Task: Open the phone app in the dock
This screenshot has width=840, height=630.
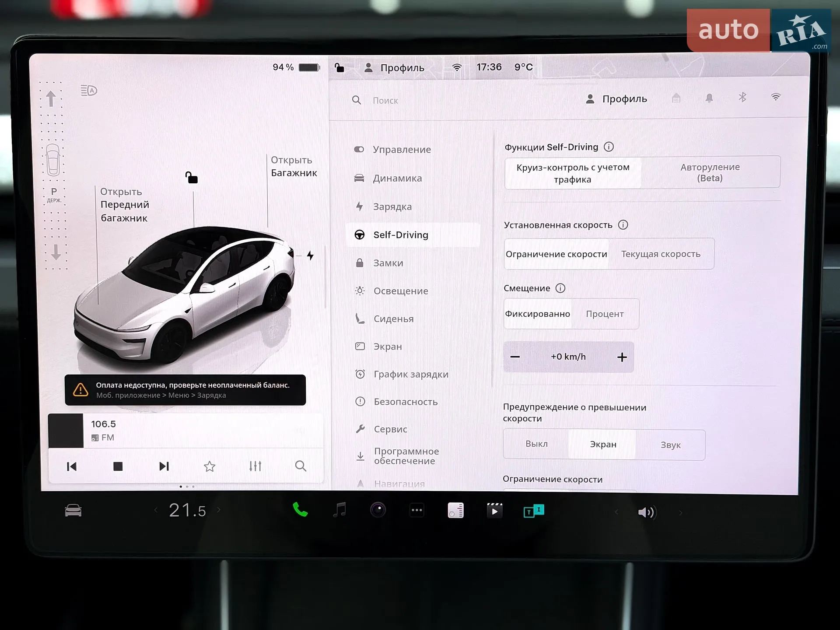Action: [300, 510]
